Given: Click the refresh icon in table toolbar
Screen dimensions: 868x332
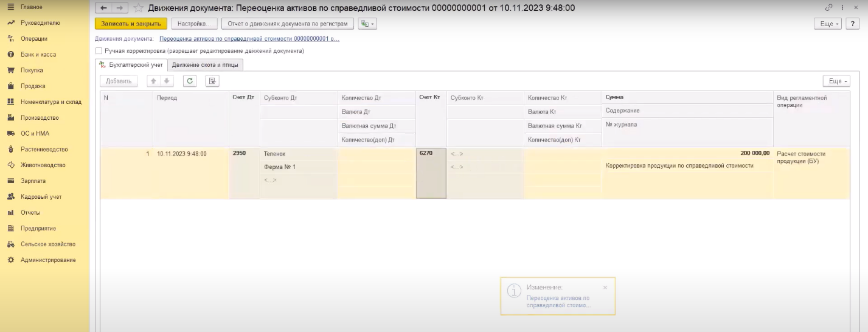Looking at the screenshot, I should pyautogui.click(x=190, y=81).
